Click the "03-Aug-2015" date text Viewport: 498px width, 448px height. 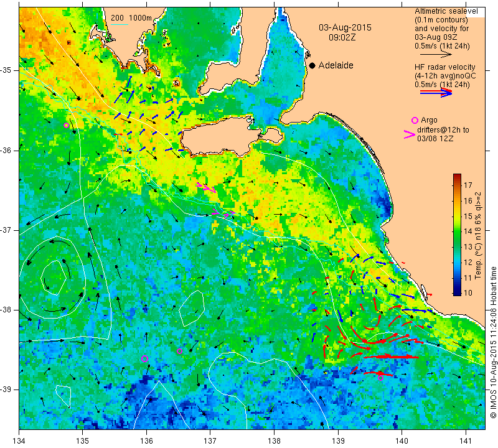(345, 27)
